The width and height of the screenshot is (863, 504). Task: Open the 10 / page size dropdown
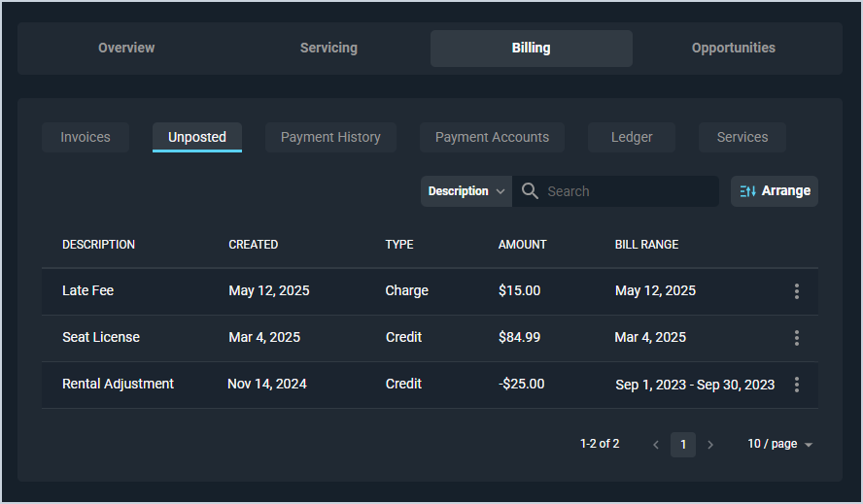[x=779, y=444]
